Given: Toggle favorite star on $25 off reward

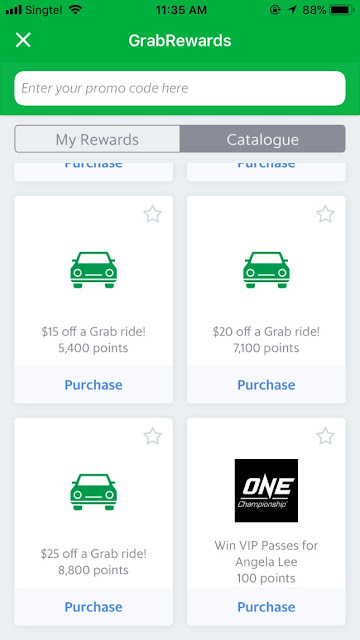Looking at the screenshot, I should click(x=153, y=436).
